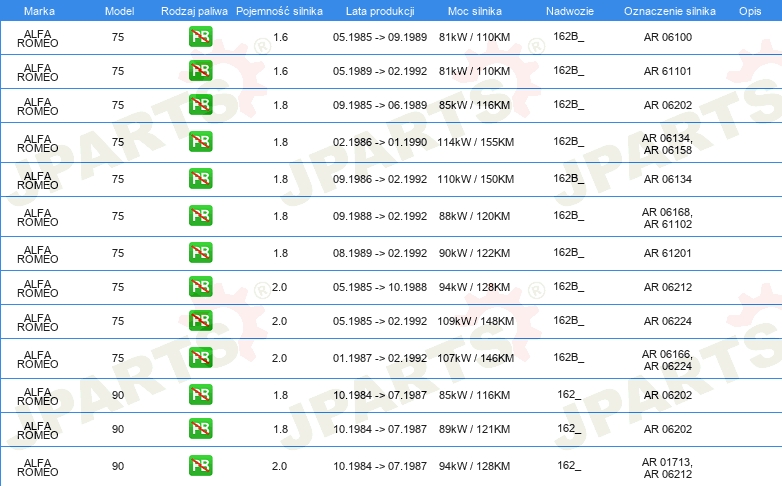Click fuel icon in 89kW / 121KM row
This screenshot has width=782, height=486.
click(x=200, y=428)
